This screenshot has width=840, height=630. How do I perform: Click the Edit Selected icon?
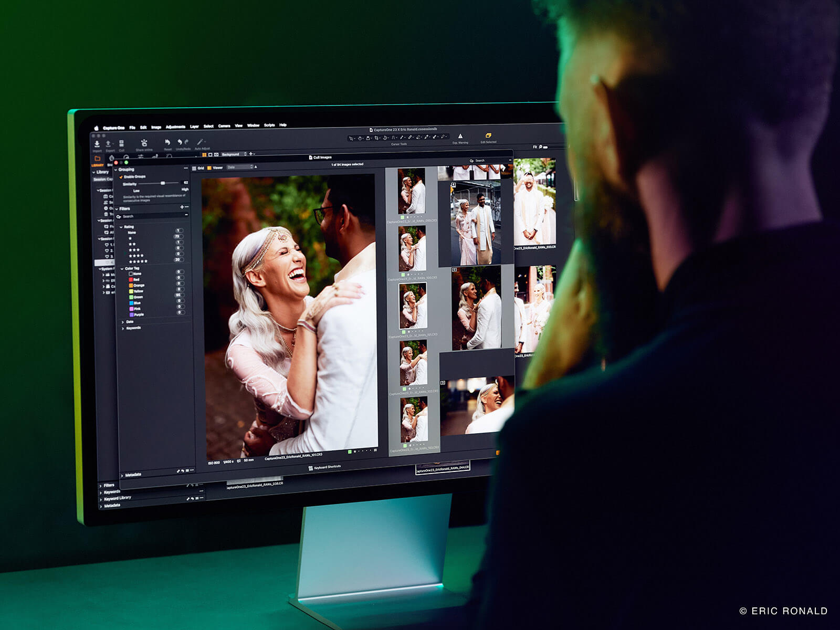[x=488, y=135]
